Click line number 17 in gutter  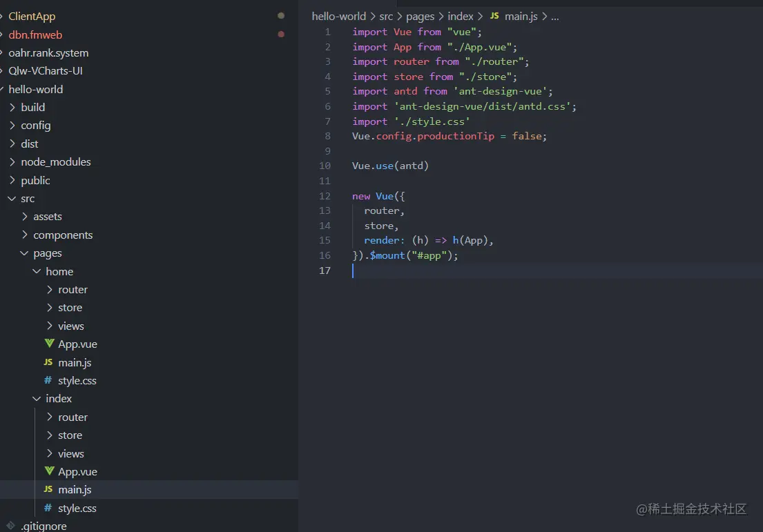point(325,270)
